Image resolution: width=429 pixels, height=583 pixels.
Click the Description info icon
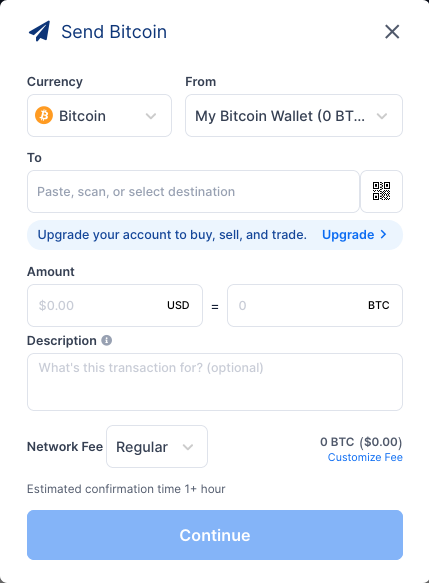(107, 340)
